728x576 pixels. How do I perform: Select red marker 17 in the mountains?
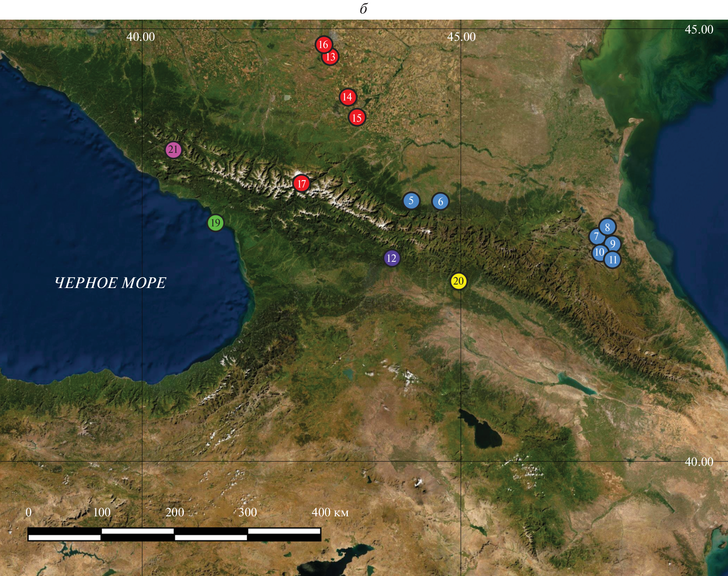[301, 184]
